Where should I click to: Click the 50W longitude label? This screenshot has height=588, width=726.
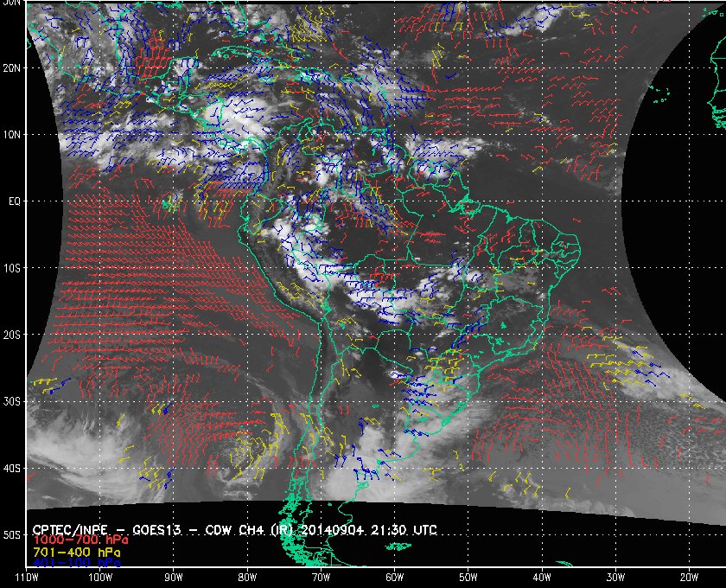pos(468,578)
